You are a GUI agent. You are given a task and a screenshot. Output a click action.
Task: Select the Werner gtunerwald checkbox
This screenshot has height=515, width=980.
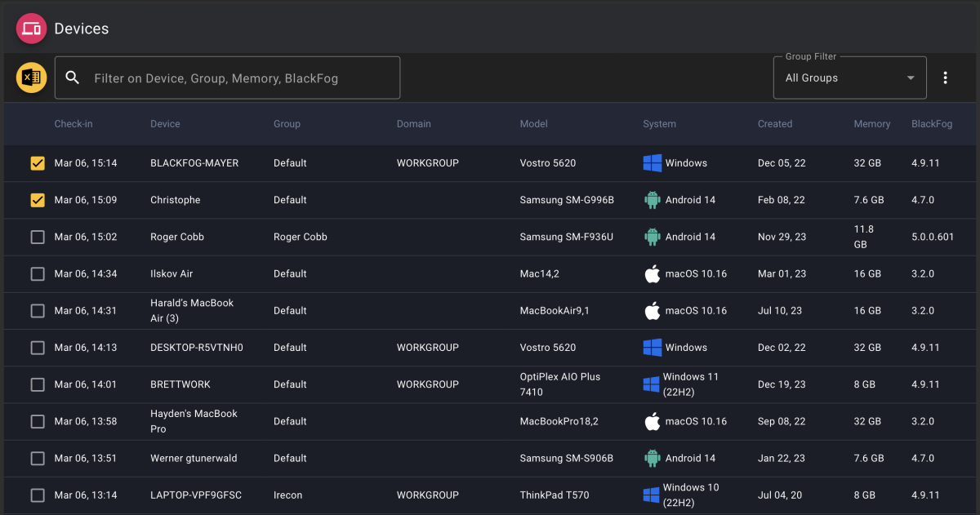pyautogui.click(x=38, y=458)
